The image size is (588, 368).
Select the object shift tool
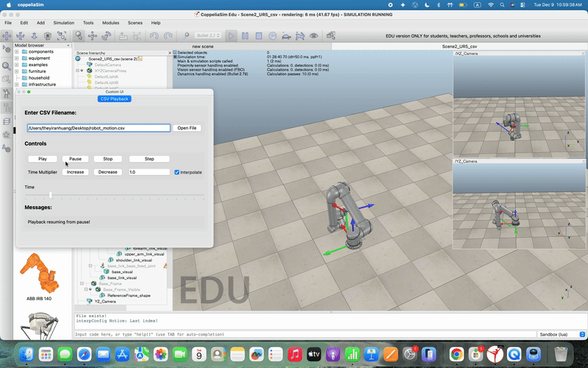tap(93, 35)
